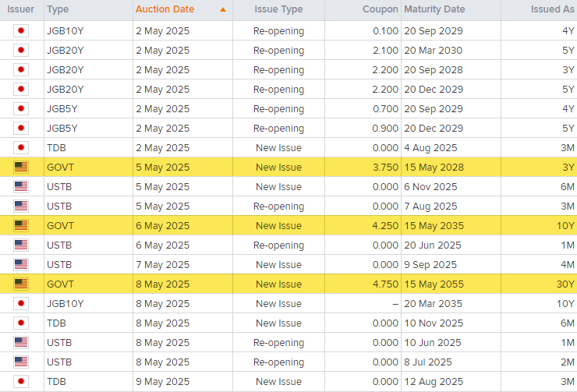Click the Issuer column header
This screenshot has width=577, height=392.
[20, 9]
